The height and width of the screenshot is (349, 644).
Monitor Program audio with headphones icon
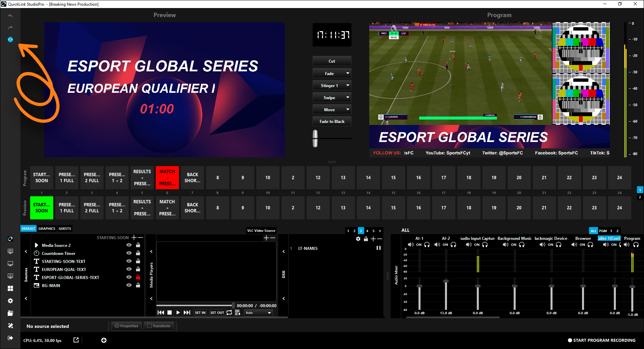click(636, 245)
